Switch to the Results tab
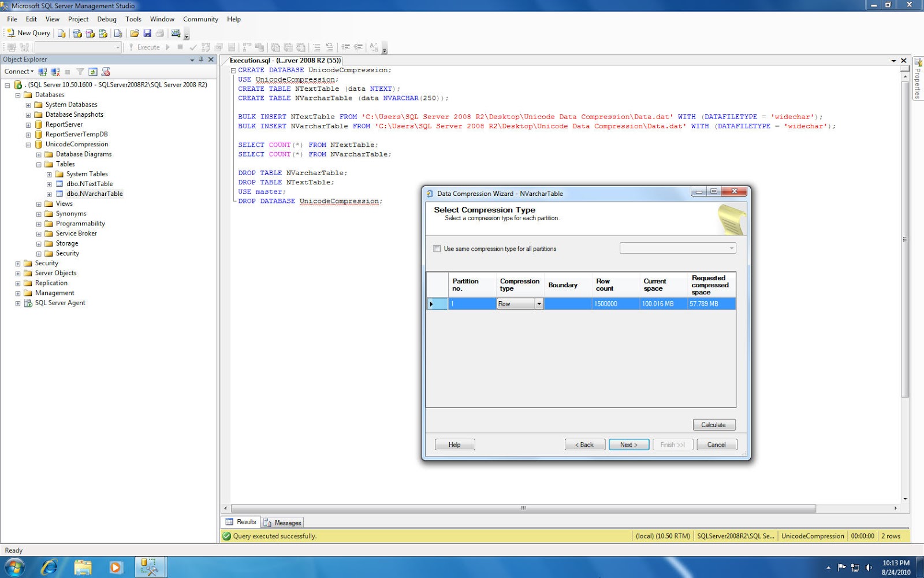The width and height of the screenshot is (924, 578). 241,522
